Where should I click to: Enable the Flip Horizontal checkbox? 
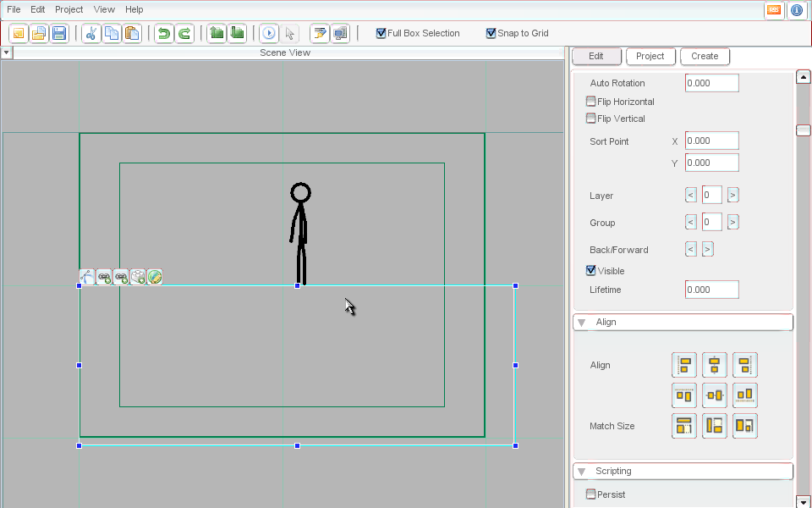click(591, 102)
